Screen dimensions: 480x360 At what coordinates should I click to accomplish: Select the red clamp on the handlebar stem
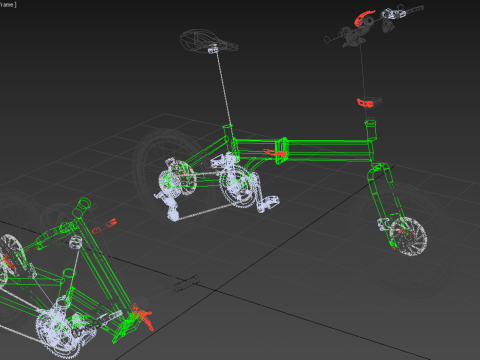click(365, 102)
